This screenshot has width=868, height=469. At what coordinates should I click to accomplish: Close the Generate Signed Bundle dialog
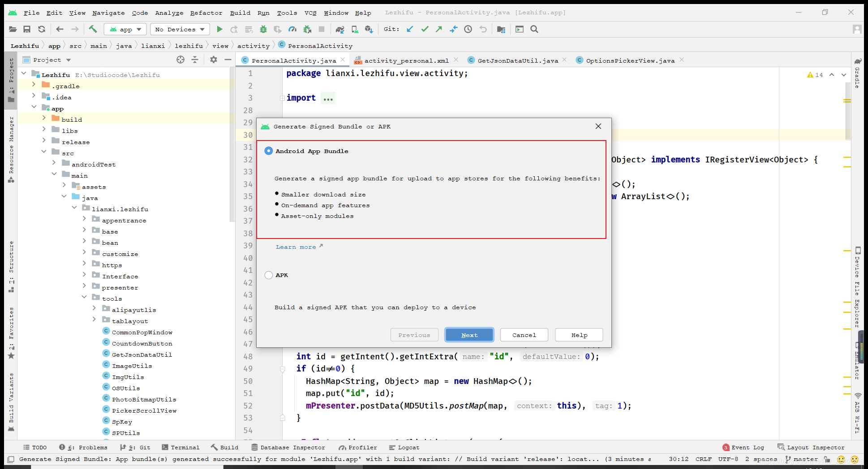pos(598,127)
